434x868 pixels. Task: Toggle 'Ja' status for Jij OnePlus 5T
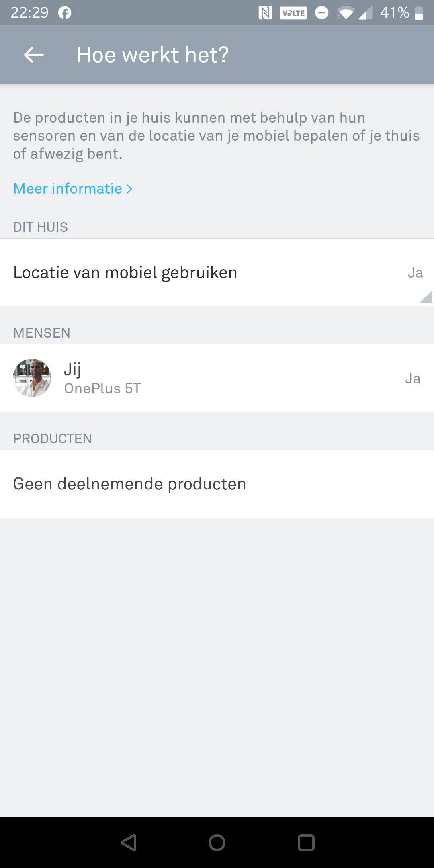click(x=413, y=379)
